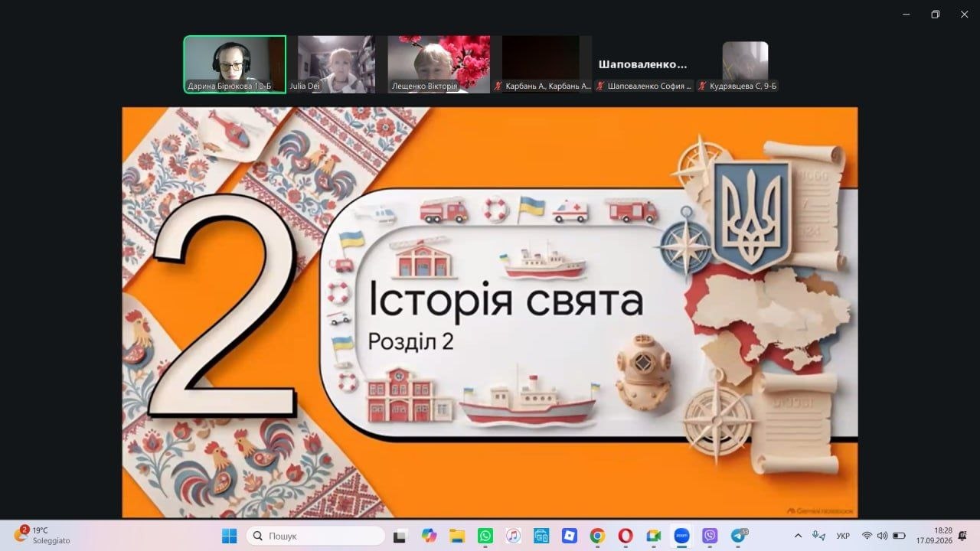Open WhatsApp from the taskbar

[485, 536]
